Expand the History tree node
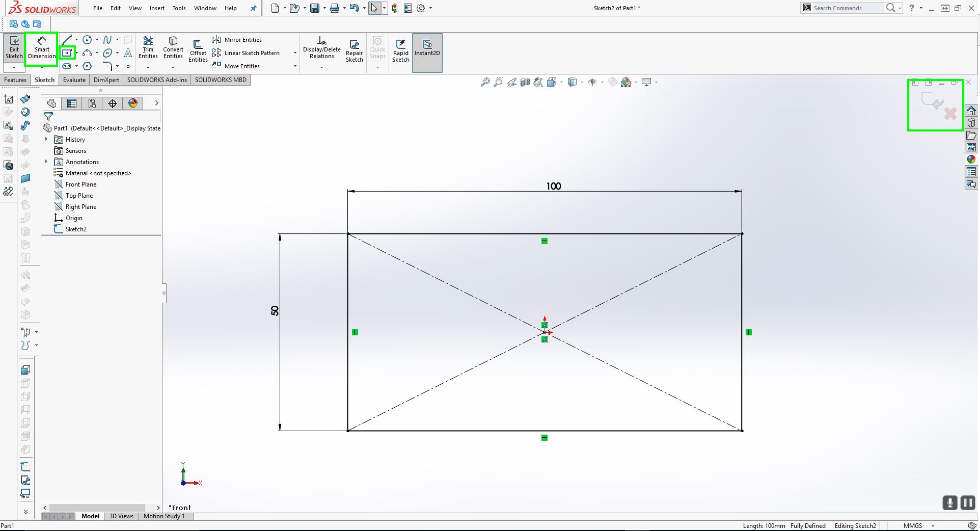Viewport: 980px width, 531px height. (46, 139)
